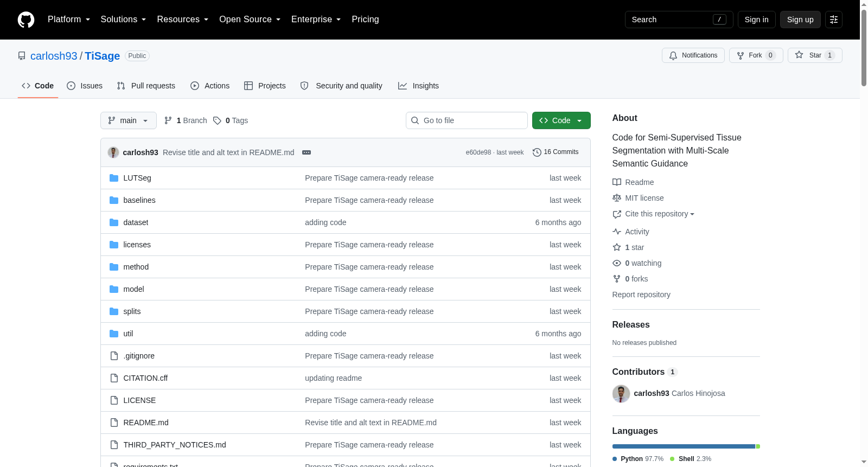This screenshot has height=467, width=868.
Task: Click the LICENSE file icon
Action: click(114, 400)
